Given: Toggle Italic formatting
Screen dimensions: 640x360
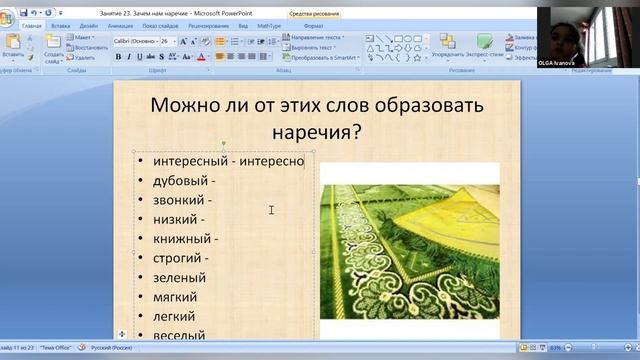Looking at the screenshot, I should pos(129,57).
